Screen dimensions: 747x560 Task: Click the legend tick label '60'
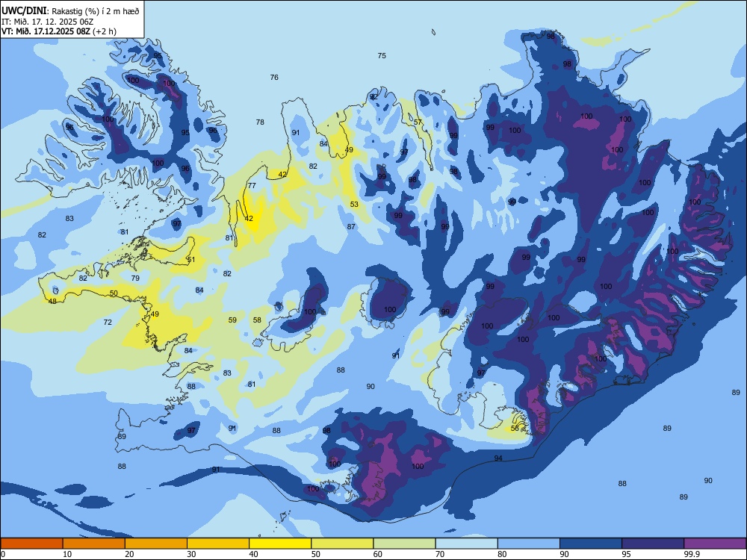[x=378, y=554]
